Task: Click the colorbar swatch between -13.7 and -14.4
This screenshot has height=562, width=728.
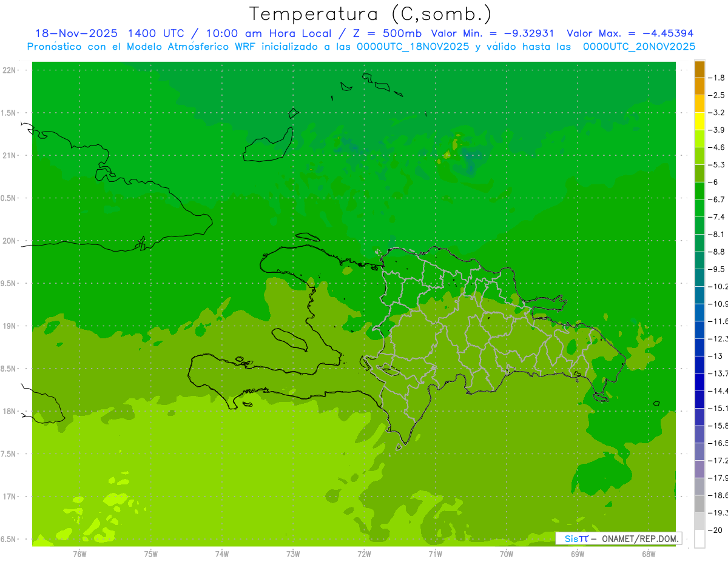Action: pyautogui.click(x=699, y=382)
